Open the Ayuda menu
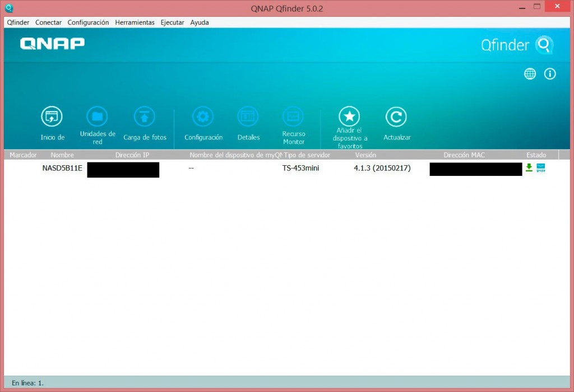This screenshot has height=392, width=574. tap(200, 22)
